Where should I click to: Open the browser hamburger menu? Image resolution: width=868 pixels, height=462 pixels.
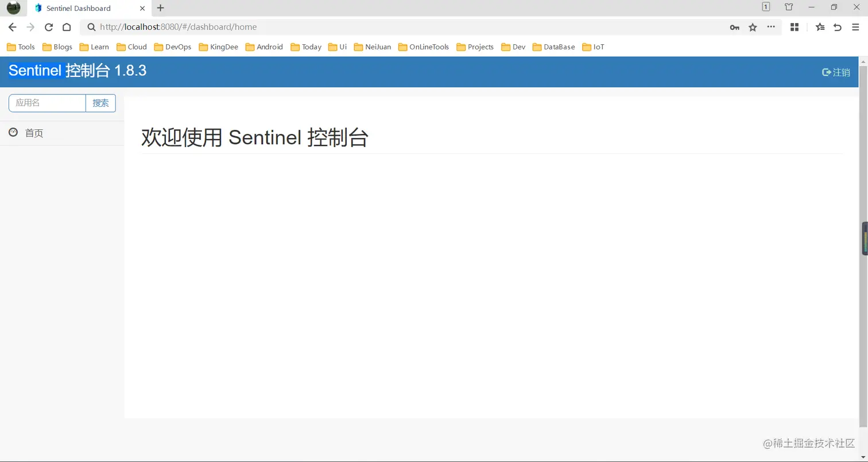point(855,27)
